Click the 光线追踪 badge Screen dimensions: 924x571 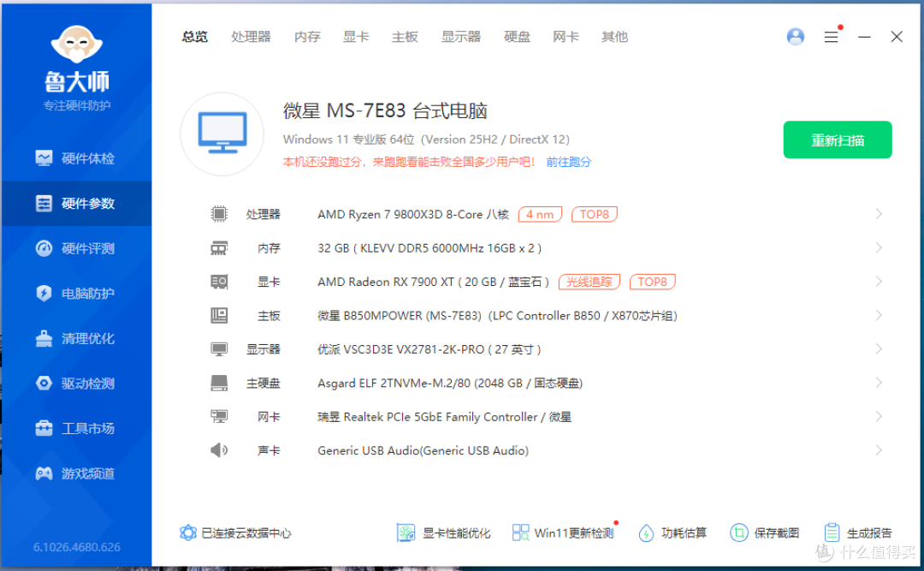coord(589,282)
